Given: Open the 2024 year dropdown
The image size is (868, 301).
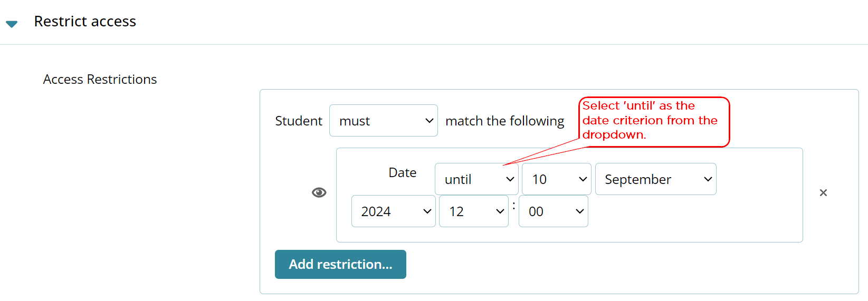Looking at the screenshot, I should tap(393, 211).
